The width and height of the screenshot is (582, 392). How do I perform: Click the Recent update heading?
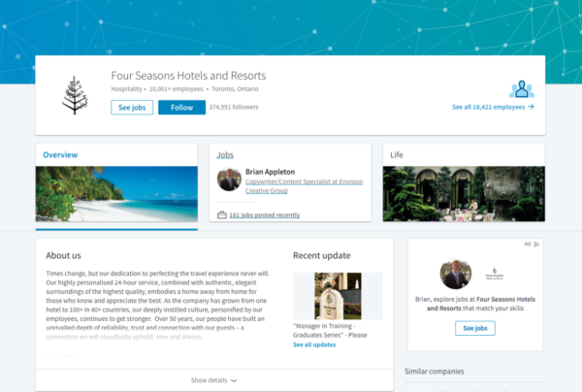pos(322,255)
